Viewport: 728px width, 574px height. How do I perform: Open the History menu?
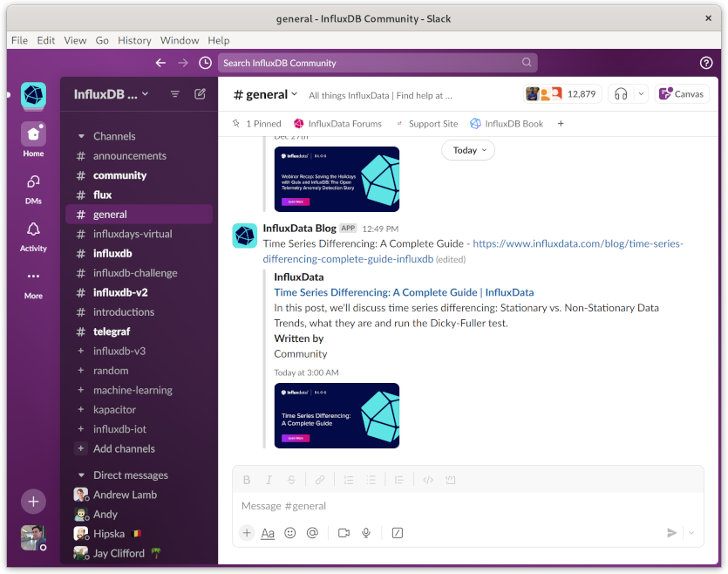pos(134,40)
